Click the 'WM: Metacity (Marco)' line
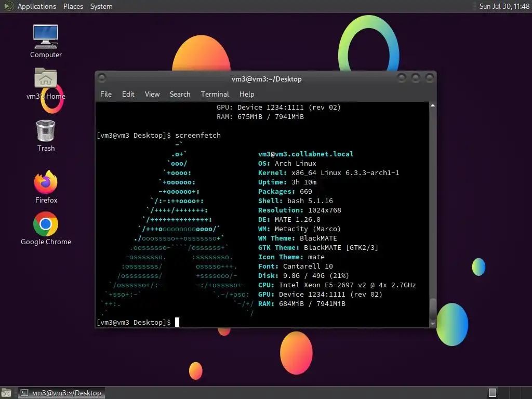This screenshot has height=399, width=532. pos(299,229)
